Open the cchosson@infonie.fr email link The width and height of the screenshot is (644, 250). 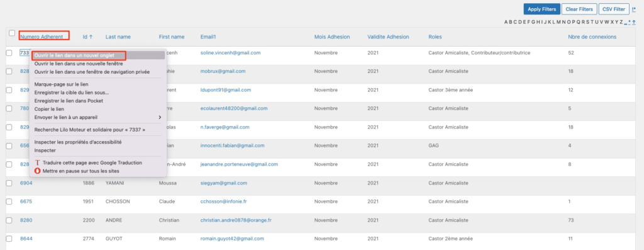tap(223, 202)
